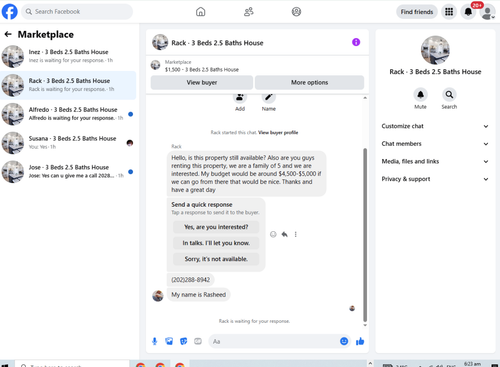This screenshot has width=500, height=367.
Task: Reply to the message arrow icon
Action: [x=284, y=234]
